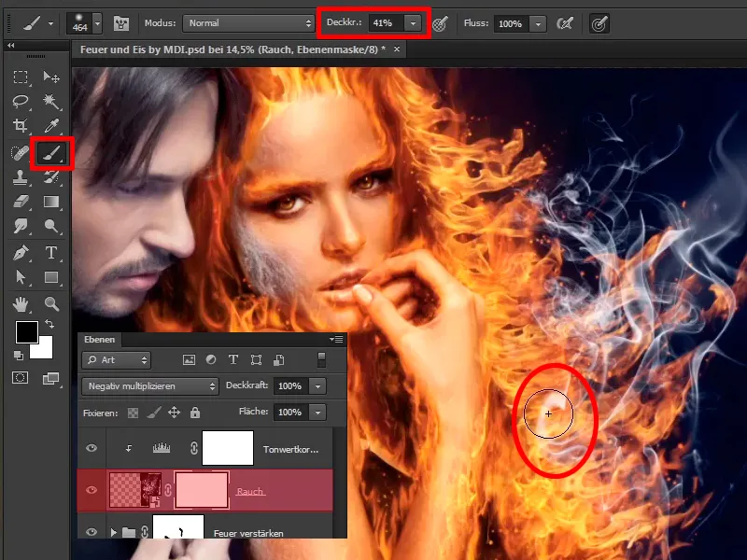Select the Crop tool

pos(20,126)
